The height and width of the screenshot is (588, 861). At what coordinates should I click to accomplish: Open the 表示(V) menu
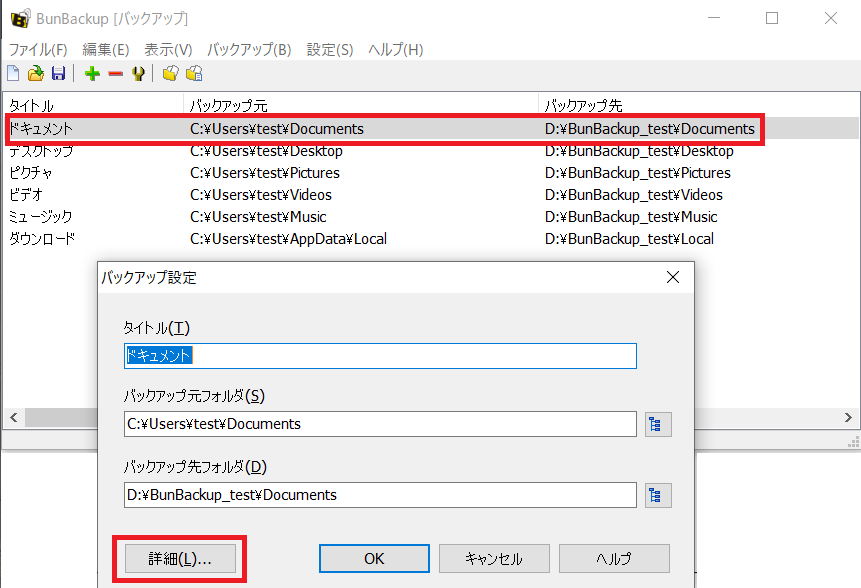coord(168,50)
